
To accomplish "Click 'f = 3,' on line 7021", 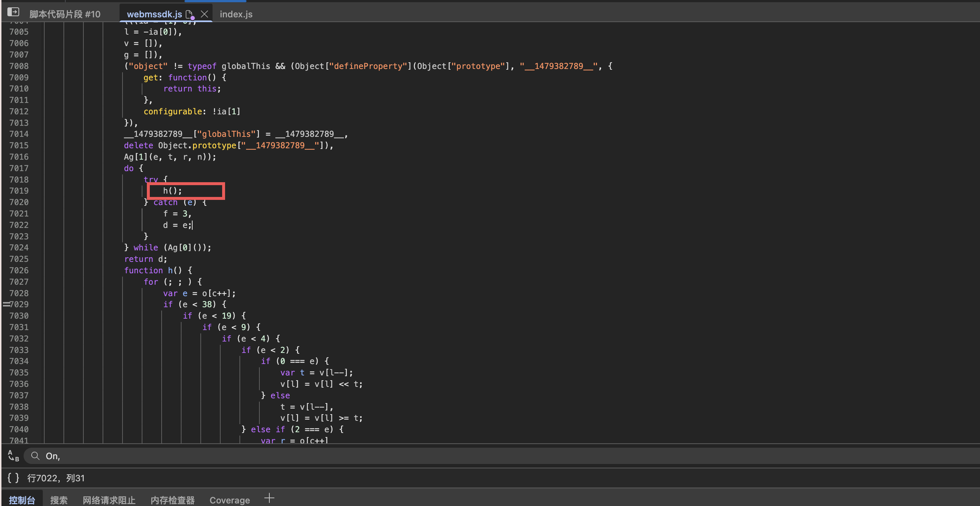I will coord(177,214).
